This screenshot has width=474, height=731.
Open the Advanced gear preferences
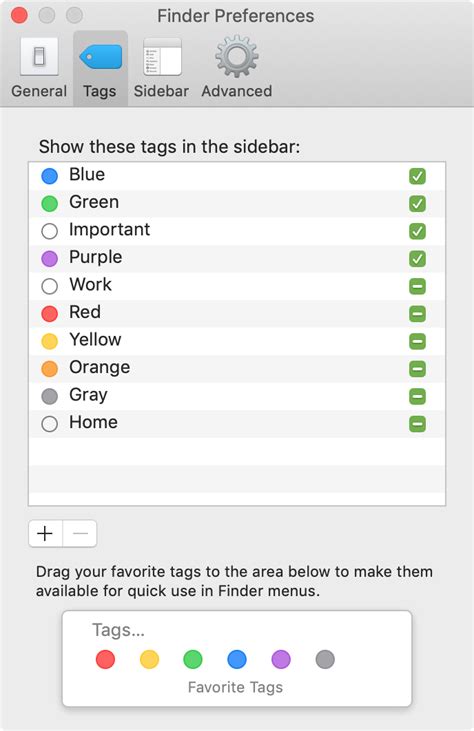click(x=237, y=68)
